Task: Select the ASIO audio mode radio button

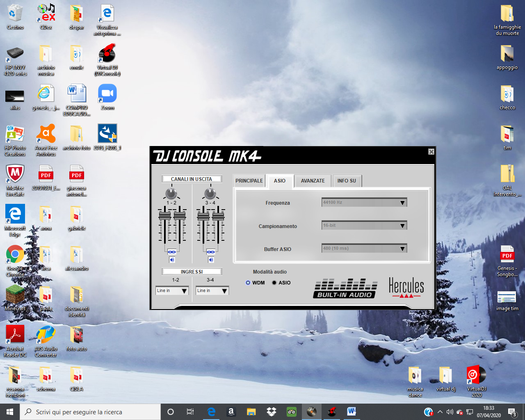Action: click(274, 283)
